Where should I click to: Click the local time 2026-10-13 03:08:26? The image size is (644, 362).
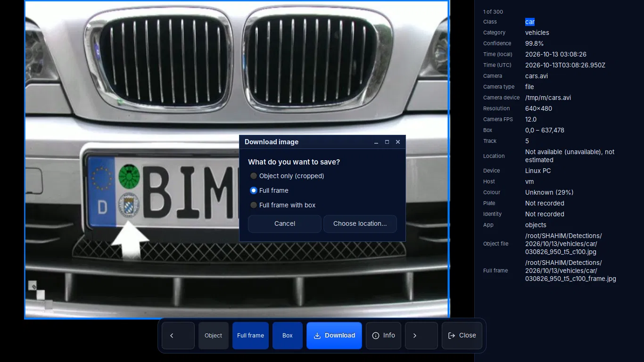(556, 54)
